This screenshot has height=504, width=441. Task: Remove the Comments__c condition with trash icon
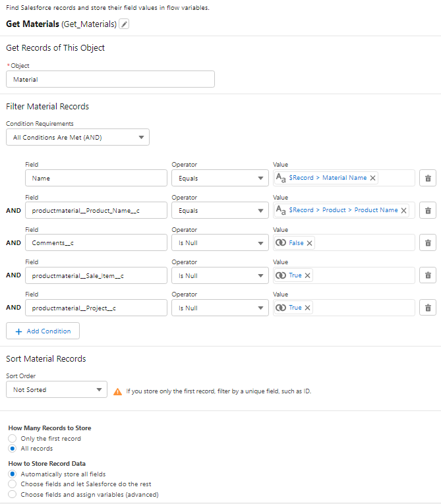428,242
